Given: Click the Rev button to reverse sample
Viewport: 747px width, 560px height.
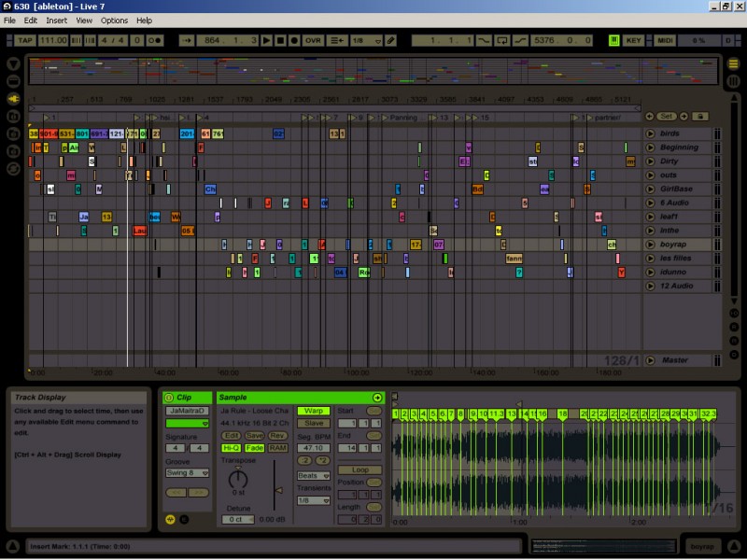Looking at the screenshot, I should tap(277, 436).
